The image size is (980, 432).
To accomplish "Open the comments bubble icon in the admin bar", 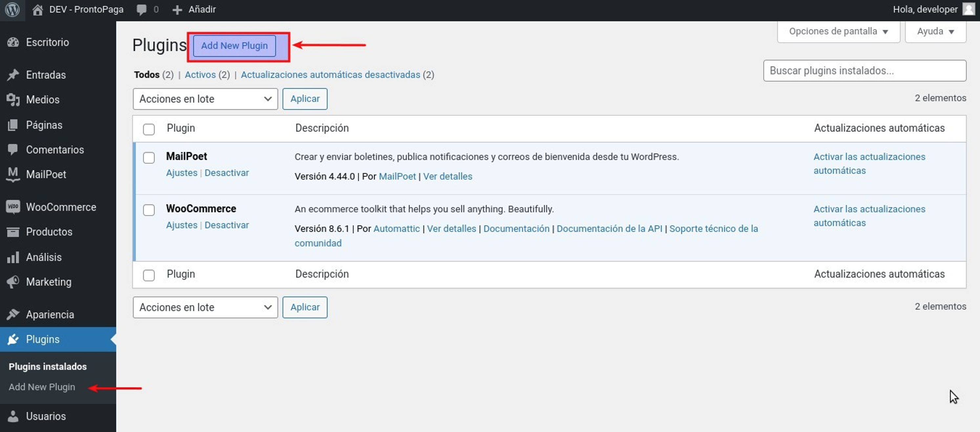I will [x=141, y=10].
